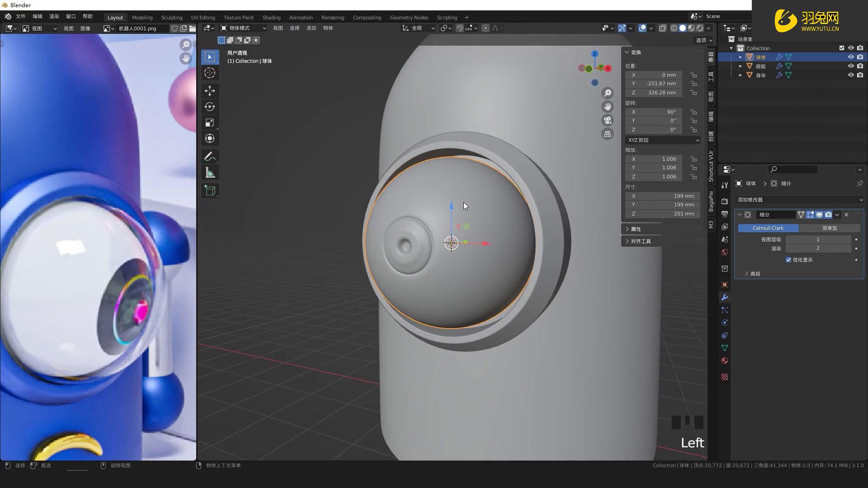Collapse the Collection in the outliner
The image size is (868, 488).
731,48
